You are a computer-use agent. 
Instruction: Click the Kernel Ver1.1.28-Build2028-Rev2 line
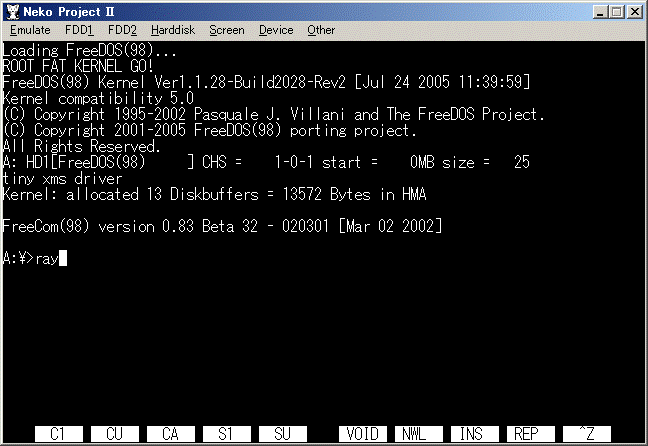267,82
